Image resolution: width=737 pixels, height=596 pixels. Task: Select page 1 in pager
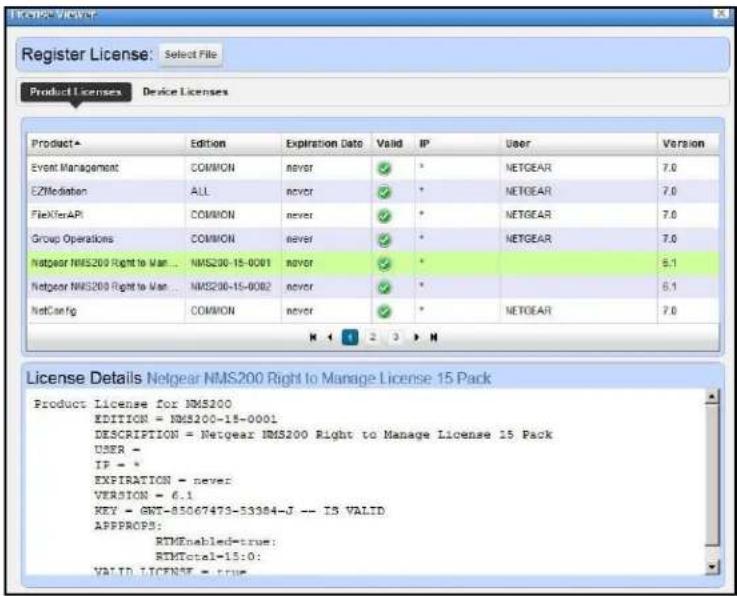point(350,337)
